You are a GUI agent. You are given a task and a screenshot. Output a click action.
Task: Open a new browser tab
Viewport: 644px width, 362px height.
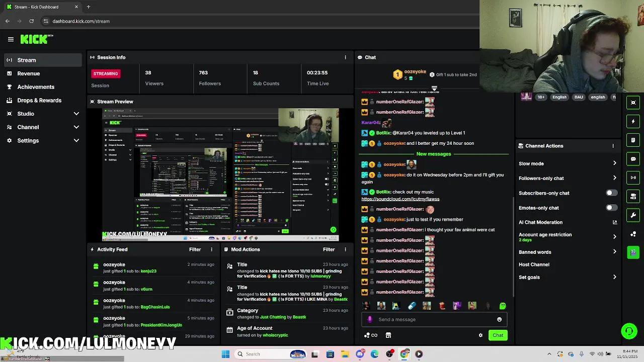[88, 7]
